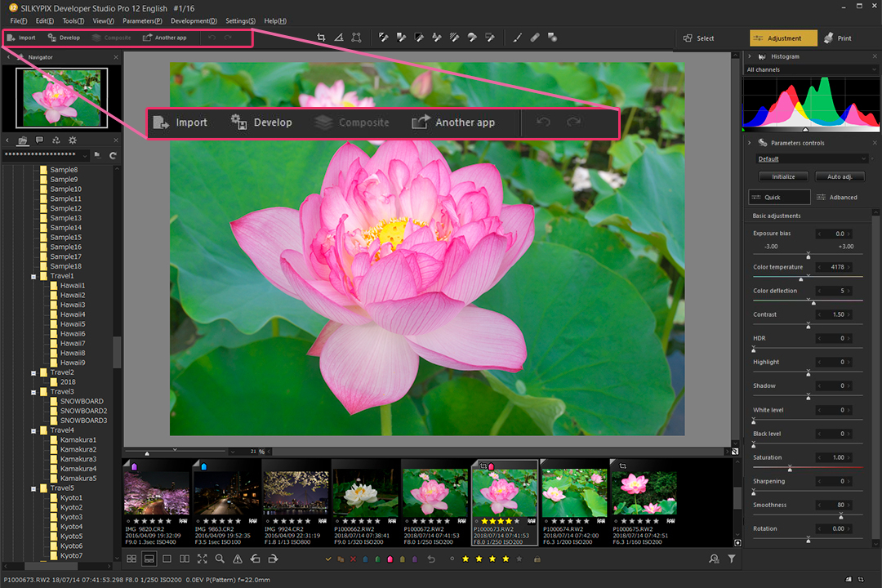Rotate image left using bottom toolbar
This screenshot has height=588, width=882.
tap(256, 559)
